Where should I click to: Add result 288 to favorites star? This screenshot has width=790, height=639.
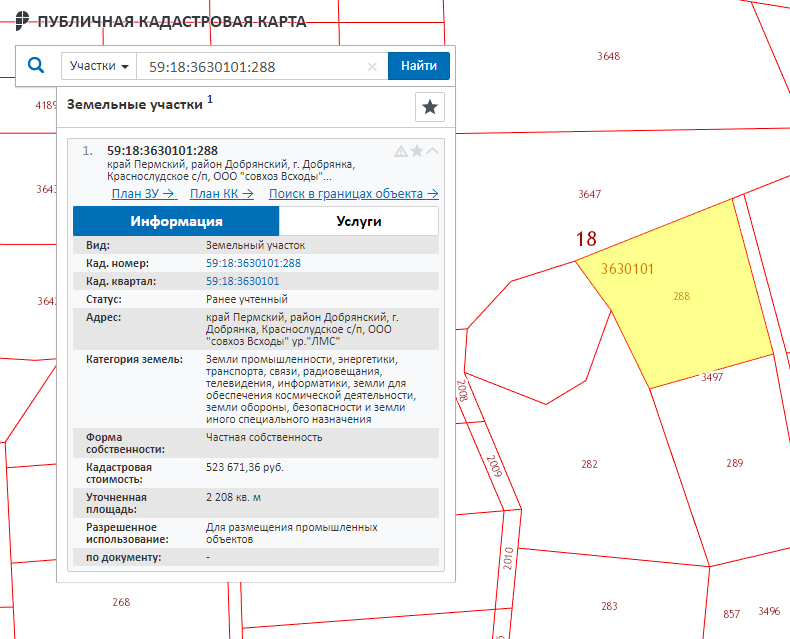coord(417,151)
